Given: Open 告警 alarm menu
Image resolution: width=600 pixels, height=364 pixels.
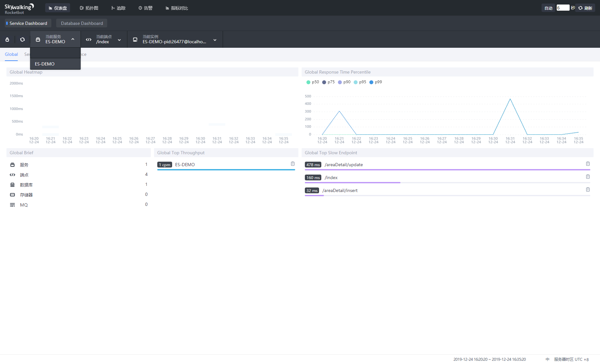Looking at the screenshot, I should pyautogui.click(x=145, y=8).
